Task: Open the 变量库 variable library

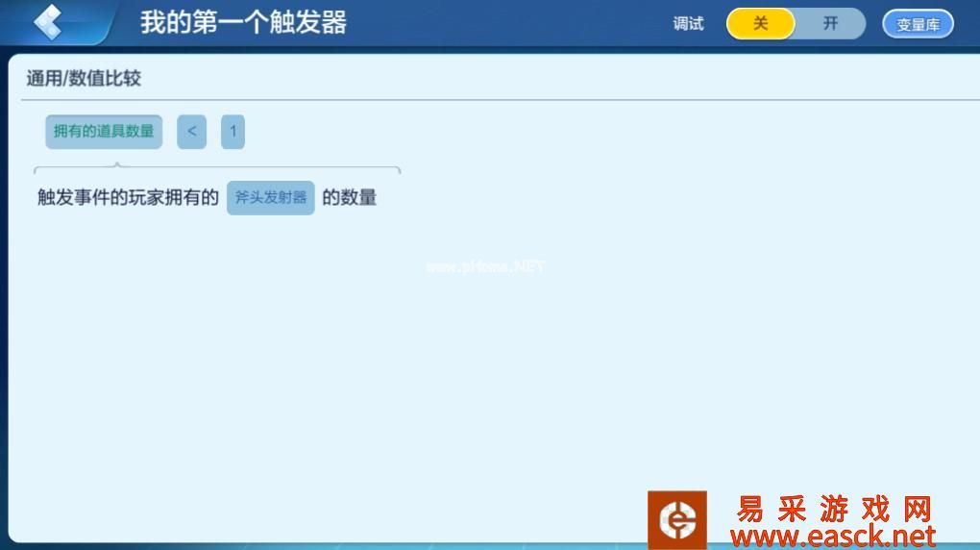Action: point(918,25)
